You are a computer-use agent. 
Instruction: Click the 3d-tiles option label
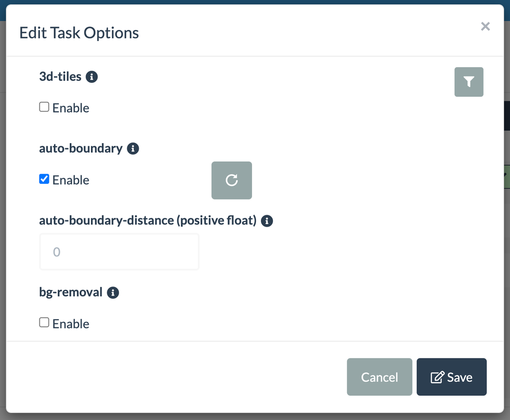60,76
